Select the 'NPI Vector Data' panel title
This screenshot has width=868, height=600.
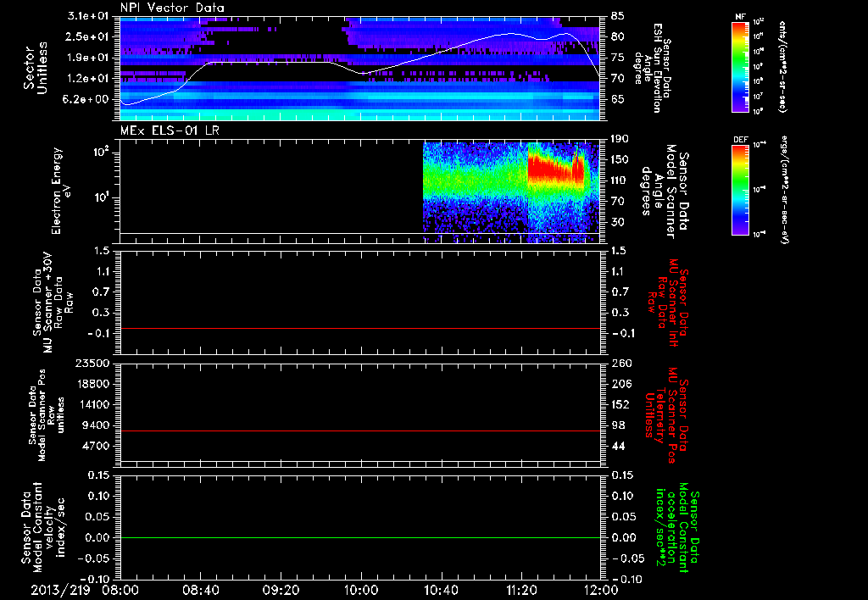[x=172, y=8]
